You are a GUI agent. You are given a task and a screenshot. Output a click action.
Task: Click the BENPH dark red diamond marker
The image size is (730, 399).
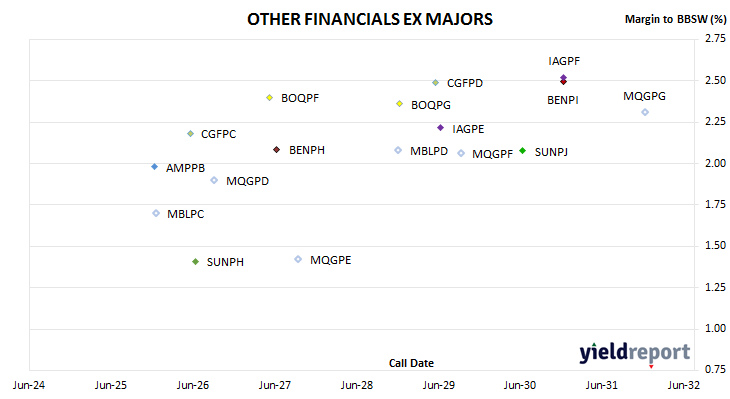point(277,149)
